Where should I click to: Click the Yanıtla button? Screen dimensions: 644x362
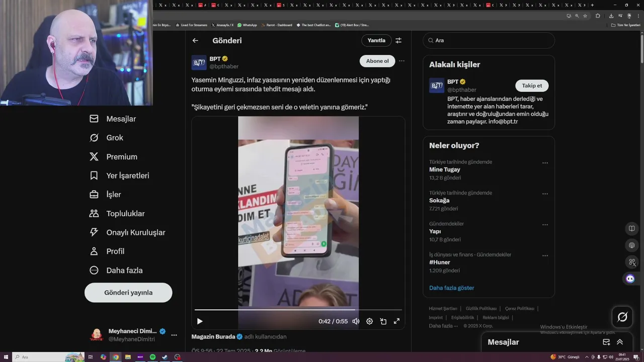376,40
